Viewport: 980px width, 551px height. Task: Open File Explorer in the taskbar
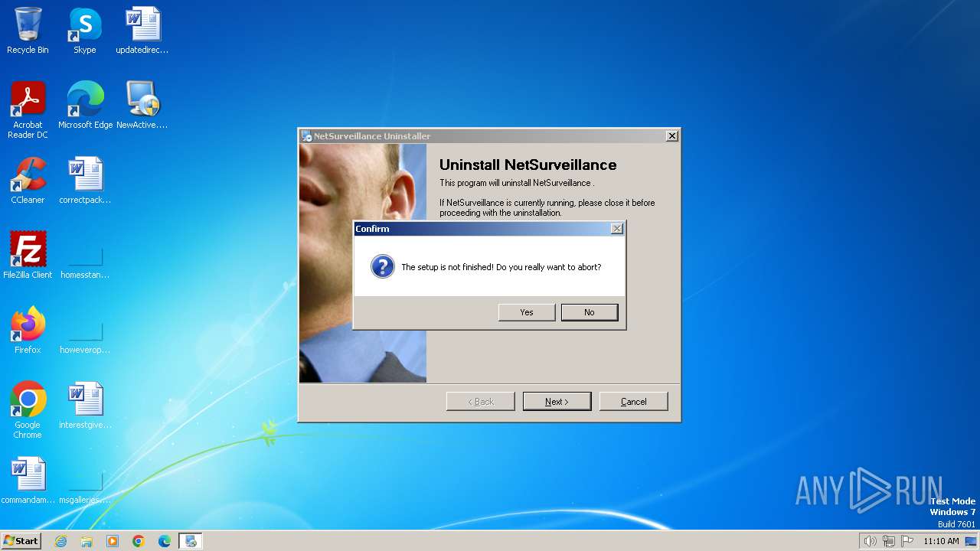pos(87,541)
